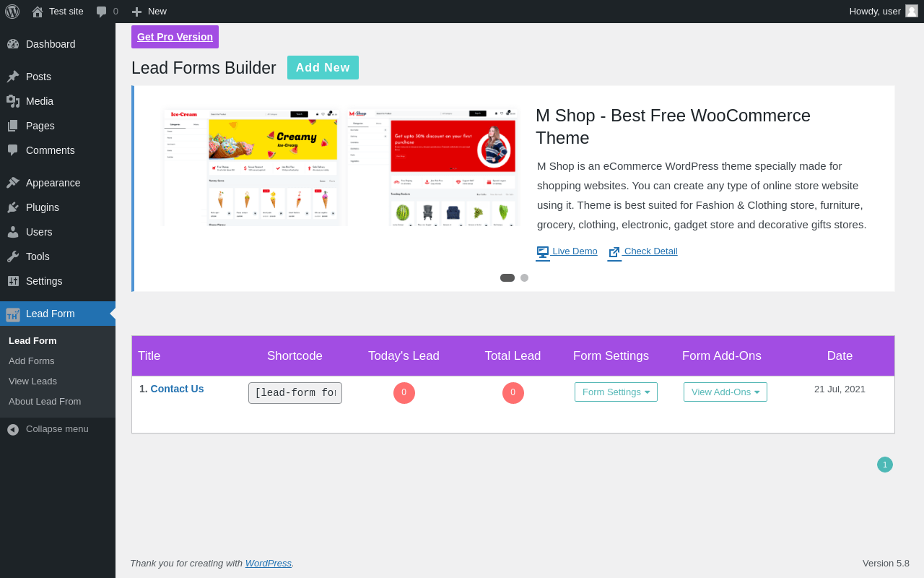Open the Plugins menu

pyautogui.click(x=58, y=207)
